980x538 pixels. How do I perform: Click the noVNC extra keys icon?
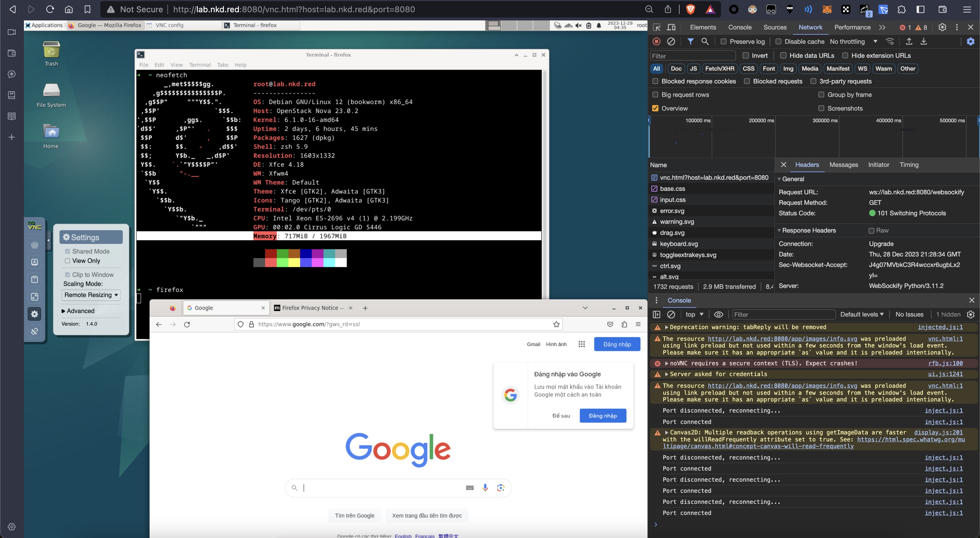click(35, 262)
